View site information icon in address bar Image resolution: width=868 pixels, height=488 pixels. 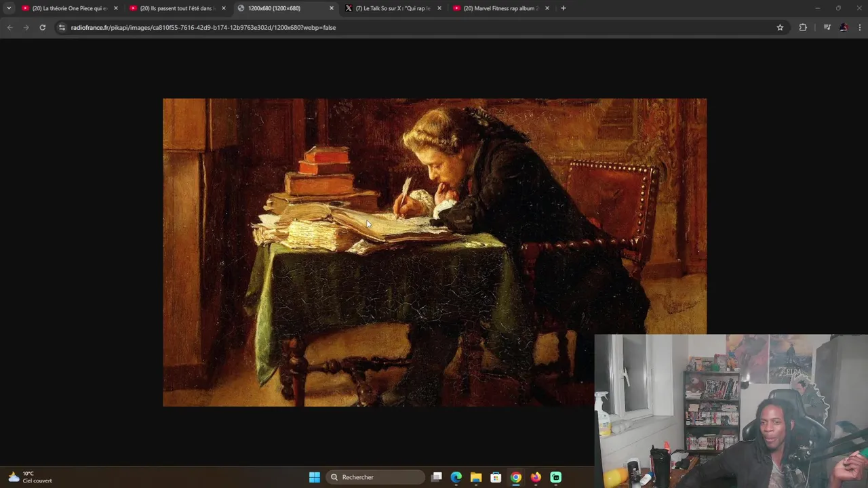pyautogui.click(x=62, y=27)
